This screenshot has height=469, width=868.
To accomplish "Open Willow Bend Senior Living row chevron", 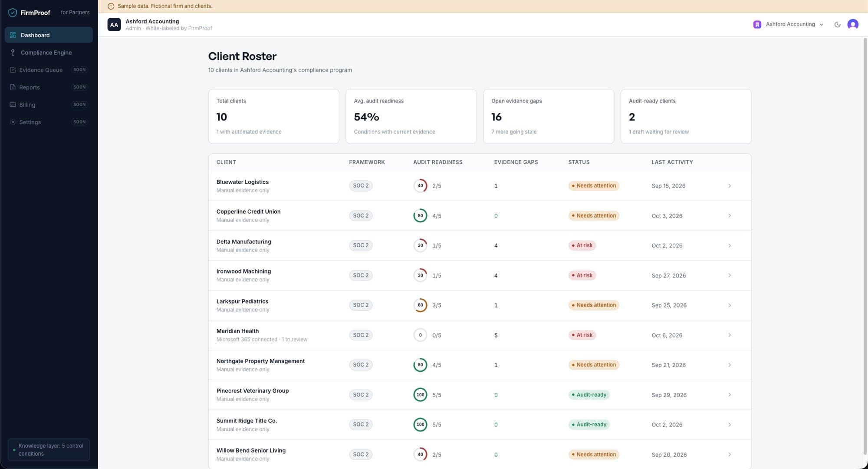I will pos(730,455).
